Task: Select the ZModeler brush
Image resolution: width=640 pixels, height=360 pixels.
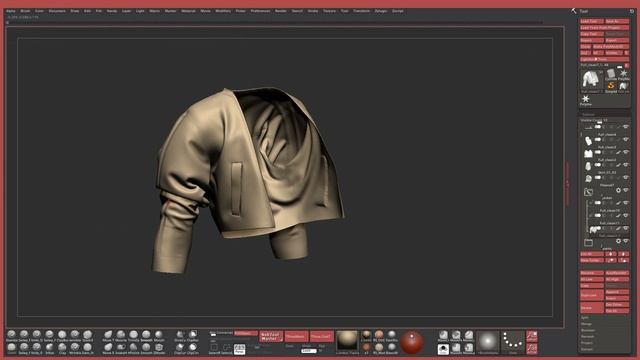Action: point(159,348)
